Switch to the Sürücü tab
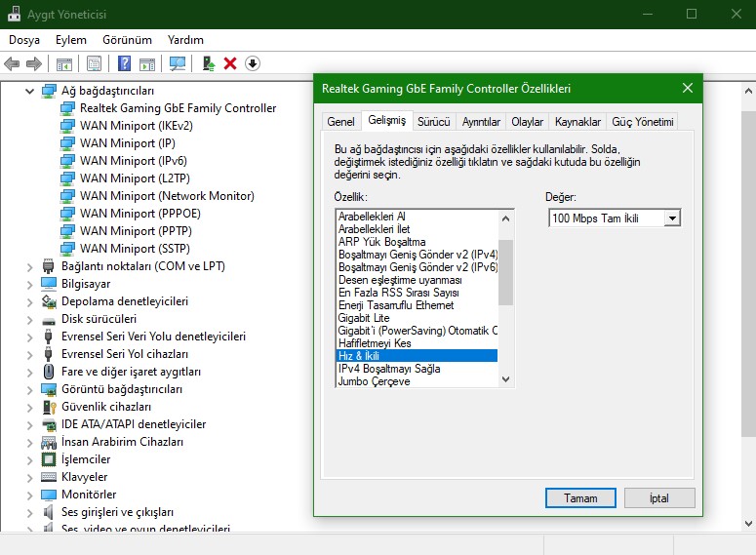Viewport: 756px width, 555px height. click(433, 122)
